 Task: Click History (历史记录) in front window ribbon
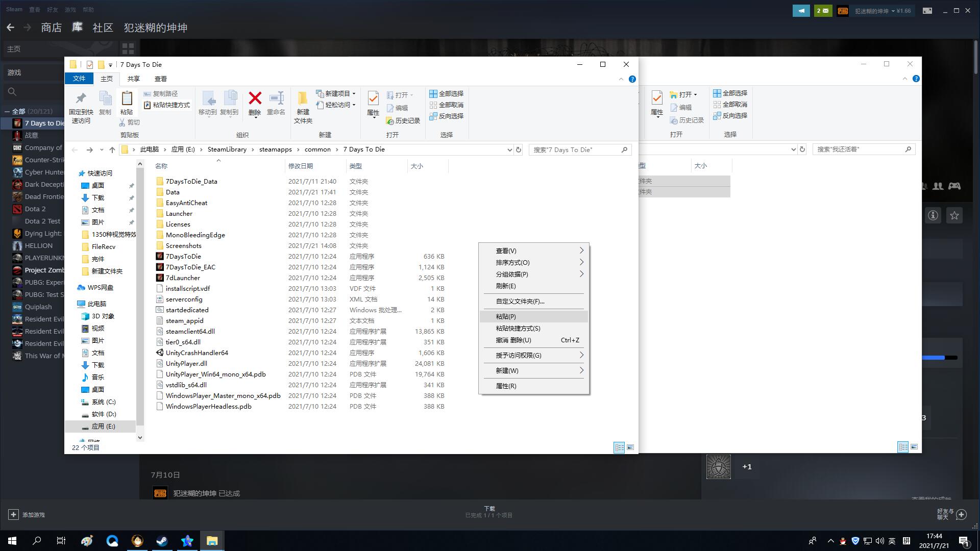(x=403, y=121)
